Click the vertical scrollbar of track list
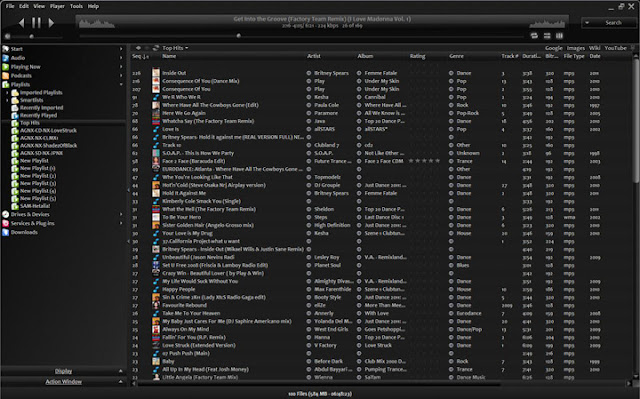This screenshot has width=640, height=399. (635, 120)
